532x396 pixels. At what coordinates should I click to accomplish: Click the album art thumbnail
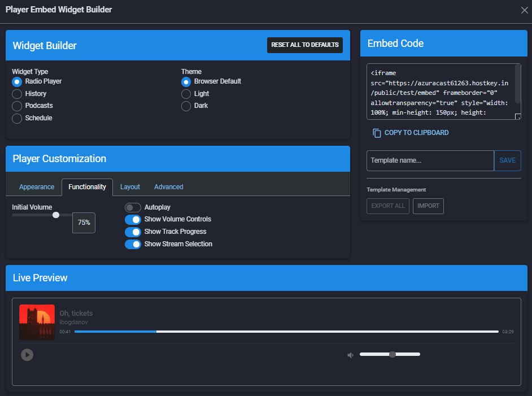point(37,323)
